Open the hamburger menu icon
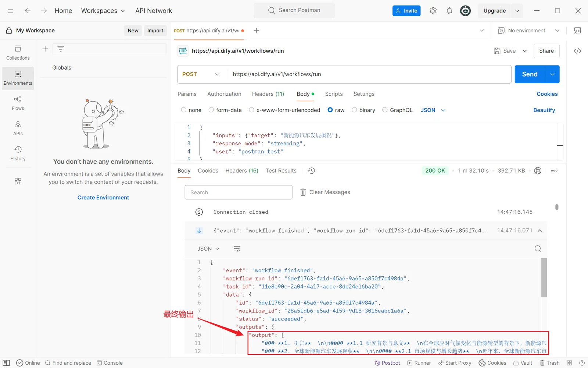Viewport: 588px width, 368px height. (x=10, y=11)
